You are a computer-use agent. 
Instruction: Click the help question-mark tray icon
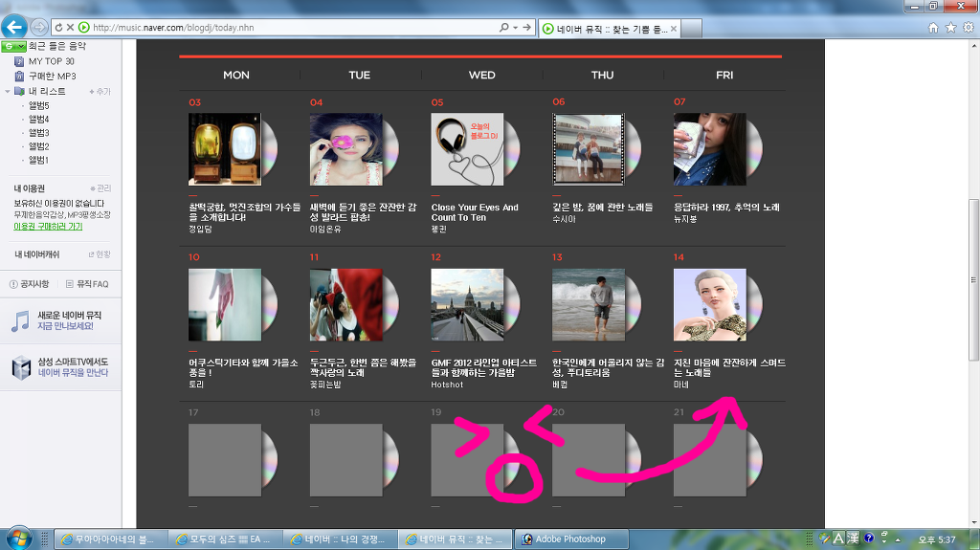[x=869, y=539]
